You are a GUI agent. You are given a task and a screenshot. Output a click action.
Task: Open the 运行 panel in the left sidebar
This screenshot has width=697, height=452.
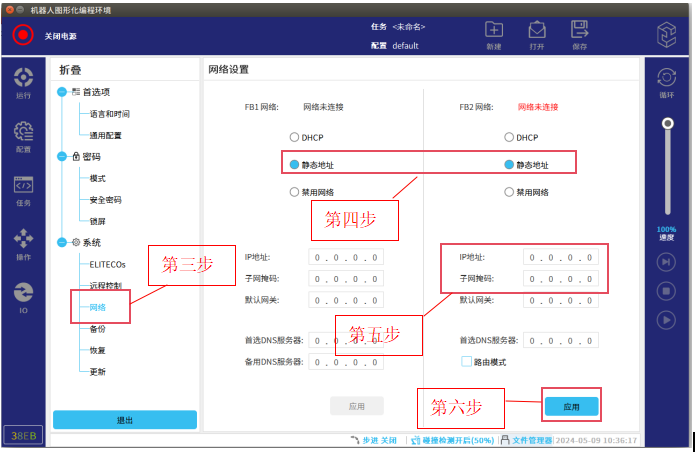tap(23, 82)
